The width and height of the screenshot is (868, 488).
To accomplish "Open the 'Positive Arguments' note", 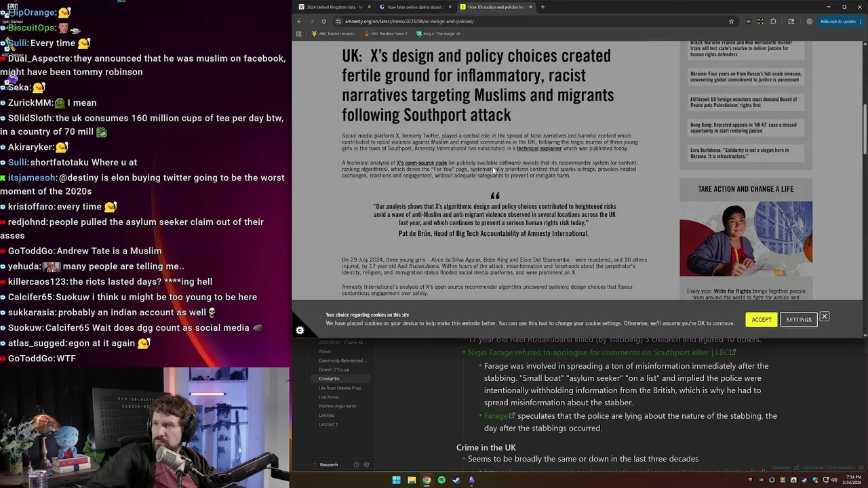I will (337, 406).
